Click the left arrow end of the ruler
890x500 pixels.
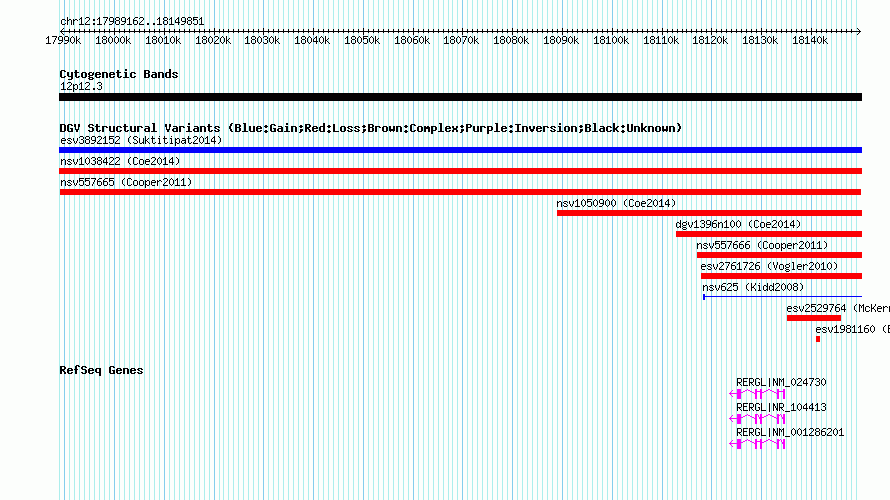pyautogui.click(x=62, y=31)
